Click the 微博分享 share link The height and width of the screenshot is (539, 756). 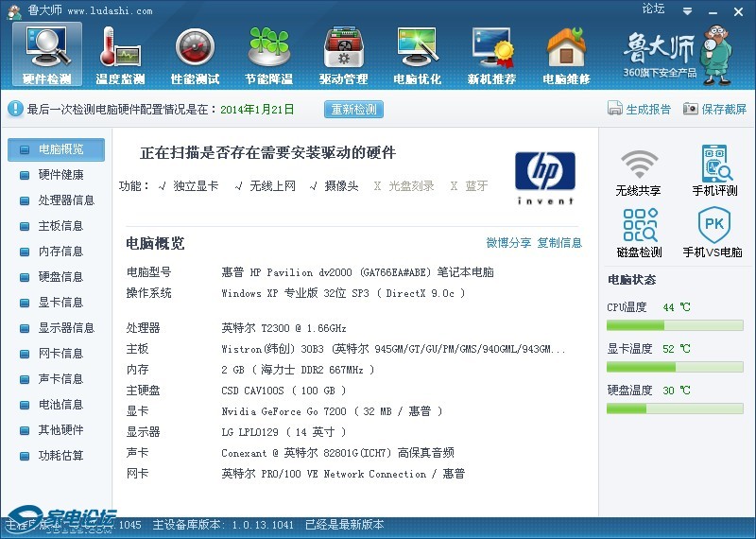[508, 243]
